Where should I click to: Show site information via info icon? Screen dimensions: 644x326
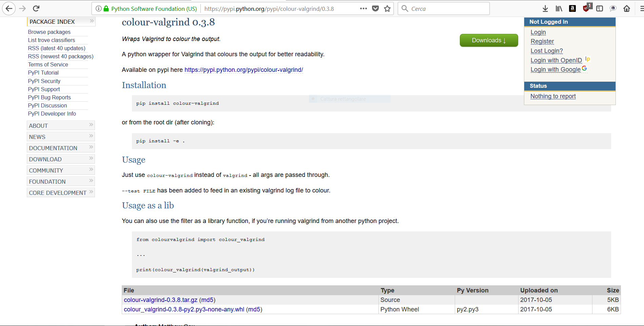98,8
